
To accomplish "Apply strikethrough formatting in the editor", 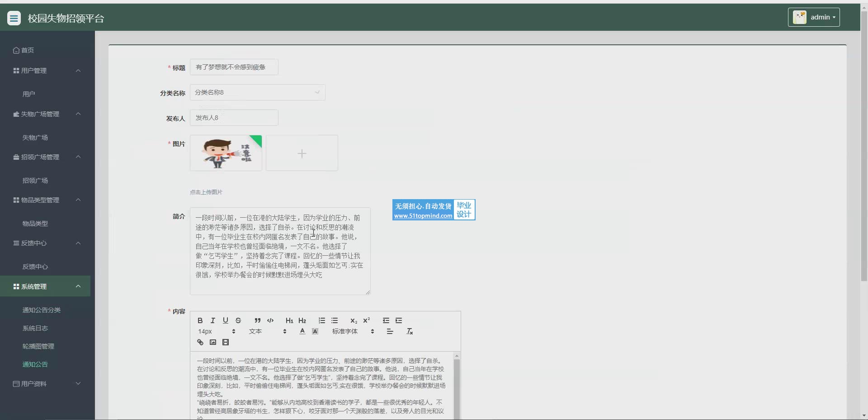I will 238,320.
